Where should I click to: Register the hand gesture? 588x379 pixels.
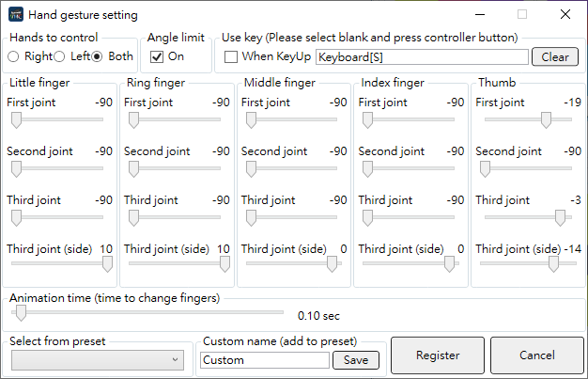438,355
